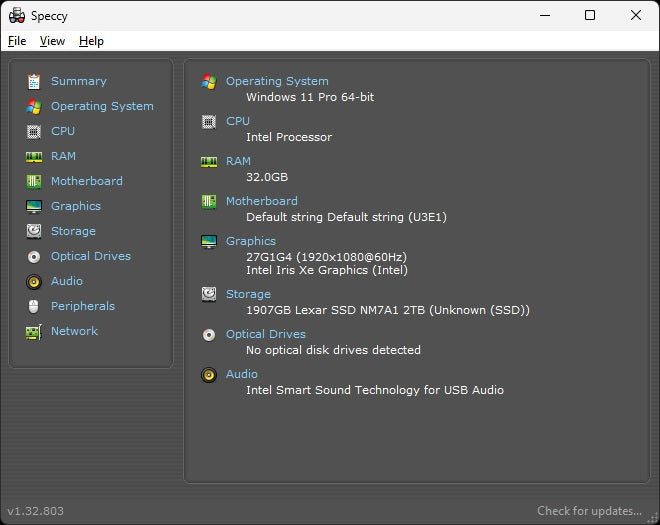Click Optical Drives disc icon in summary panel

pyautogui.click(x=209, y=335)
